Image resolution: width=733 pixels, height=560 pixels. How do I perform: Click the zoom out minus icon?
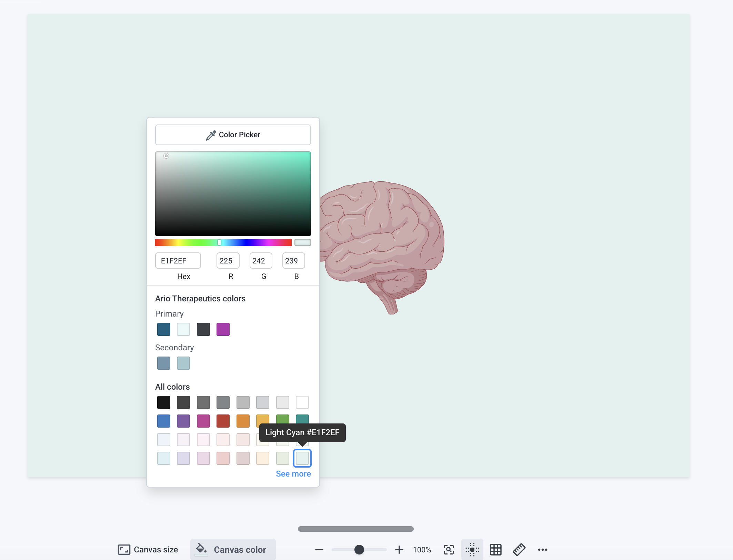319,550
